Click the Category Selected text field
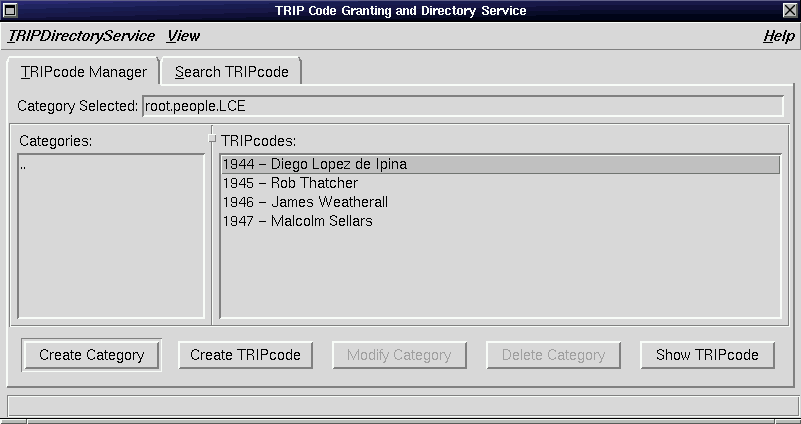The image size is (801, 424). 462,106
